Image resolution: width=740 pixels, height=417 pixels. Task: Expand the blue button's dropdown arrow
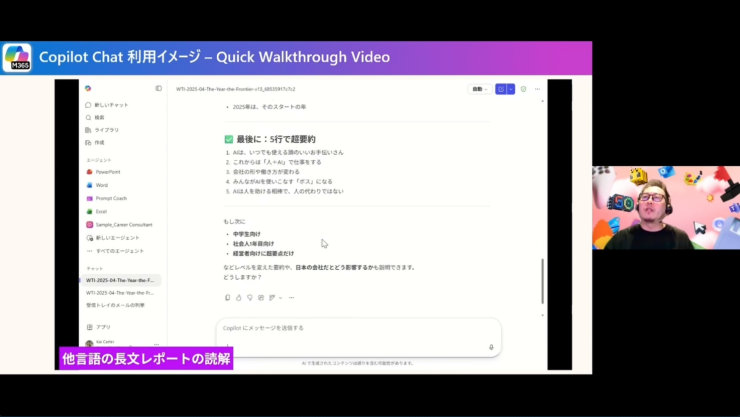click(511, 89)
